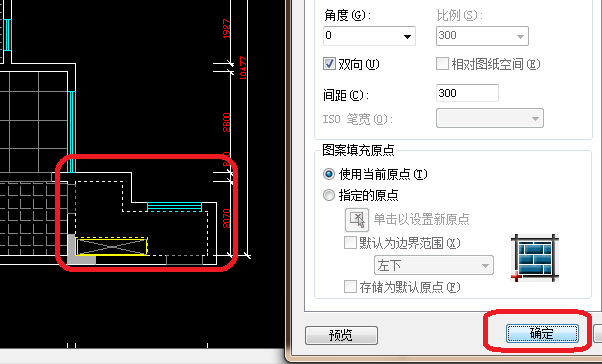Image resolution: width=602 pixels, height=364 pixels.
Task: Click the 2800 dimension text in drawing
Action: click(x=227, y=122)
